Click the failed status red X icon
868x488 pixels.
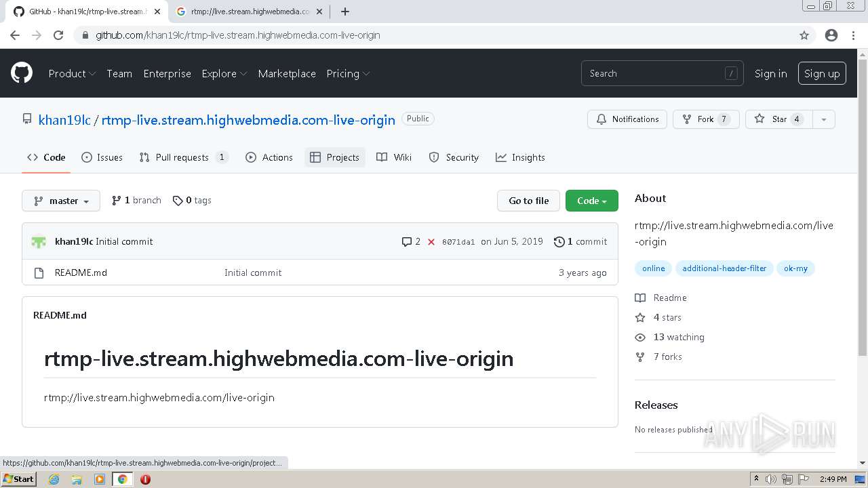click(431, 241)
